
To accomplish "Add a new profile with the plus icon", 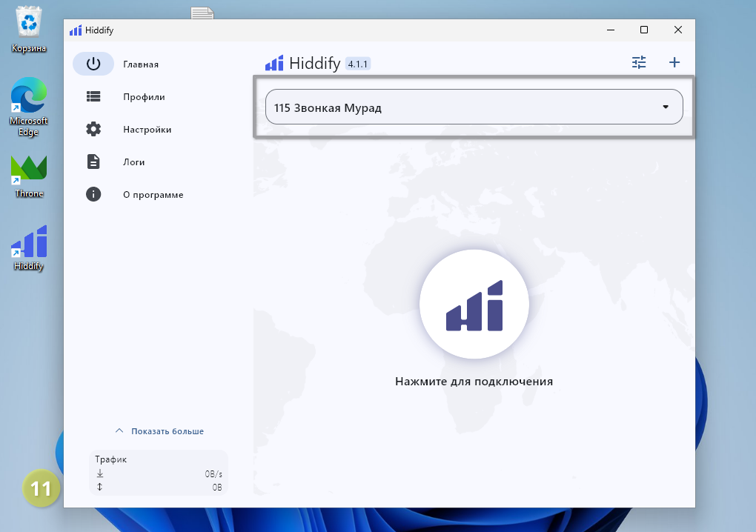I will 674,62.
